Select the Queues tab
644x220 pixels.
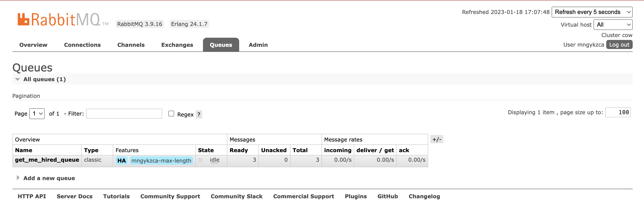tap(221, 45)
